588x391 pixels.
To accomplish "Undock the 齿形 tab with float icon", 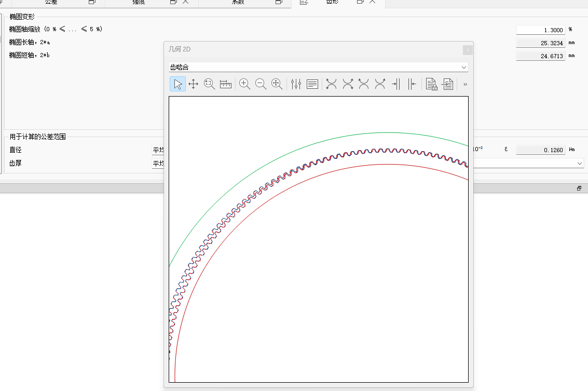I will 360,2.
